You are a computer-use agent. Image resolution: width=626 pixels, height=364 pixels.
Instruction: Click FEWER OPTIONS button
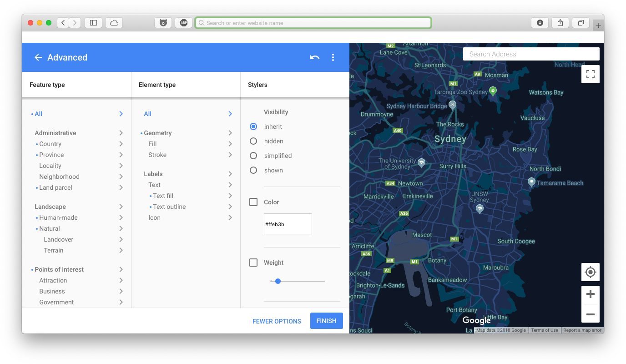tap(277, 321)
